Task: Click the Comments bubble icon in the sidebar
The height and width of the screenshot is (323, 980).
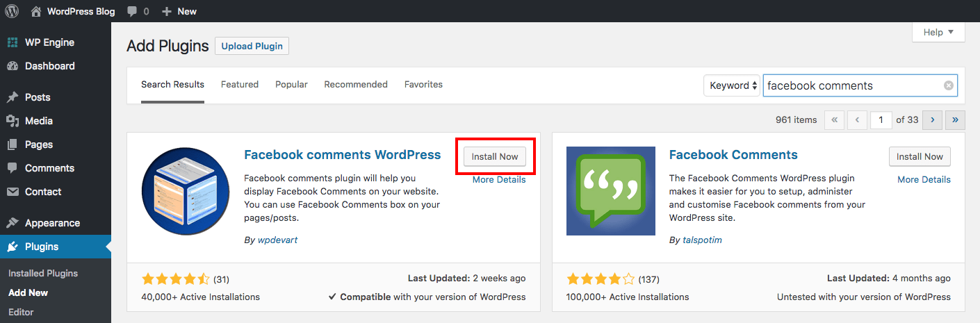Action: 13,168
